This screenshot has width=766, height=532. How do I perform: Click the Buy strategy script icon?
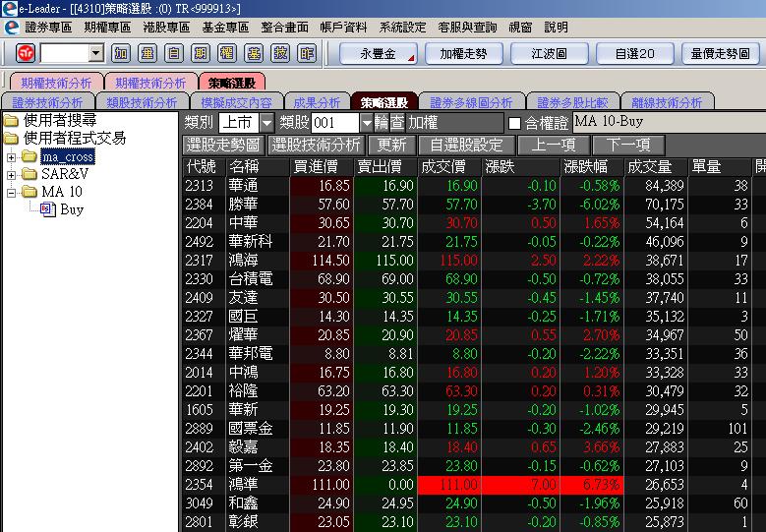(x=48, y=210)
